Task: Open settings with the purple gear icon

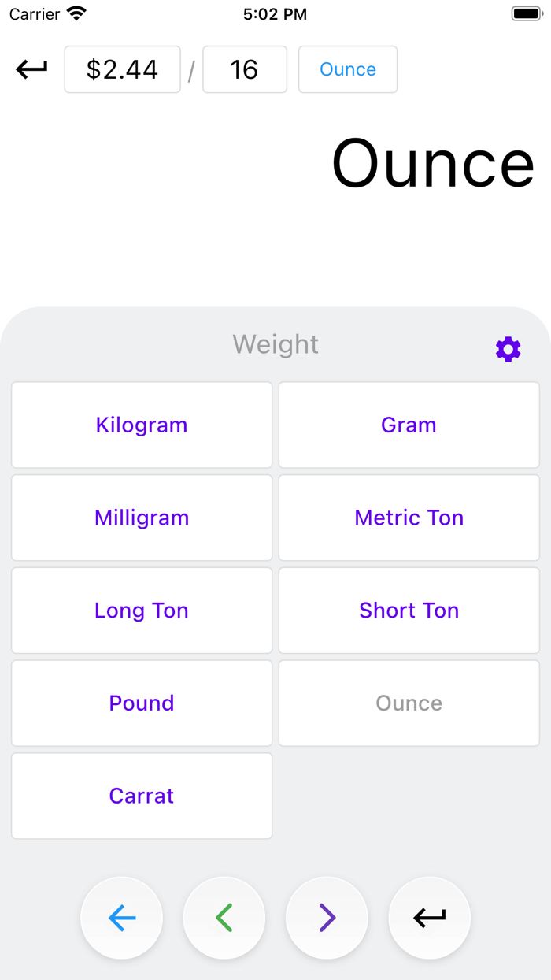Action: click(508, 349)
